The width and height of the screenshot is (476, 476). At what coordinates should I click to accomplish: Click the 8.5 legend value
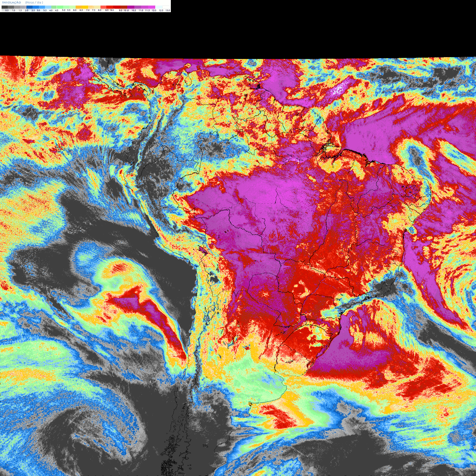tap(107, 10)
